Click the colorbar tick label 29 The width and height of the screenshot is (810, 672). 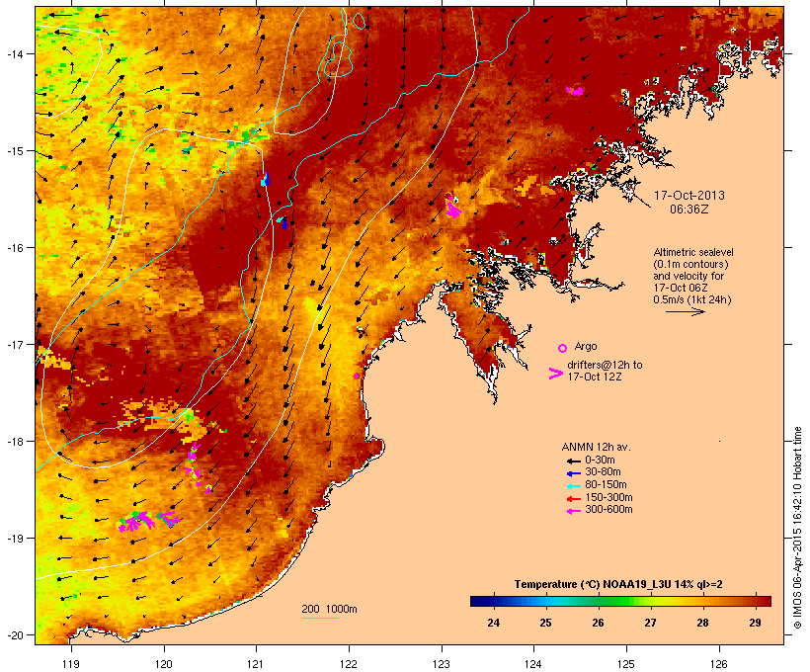click(x=755, y=623)
